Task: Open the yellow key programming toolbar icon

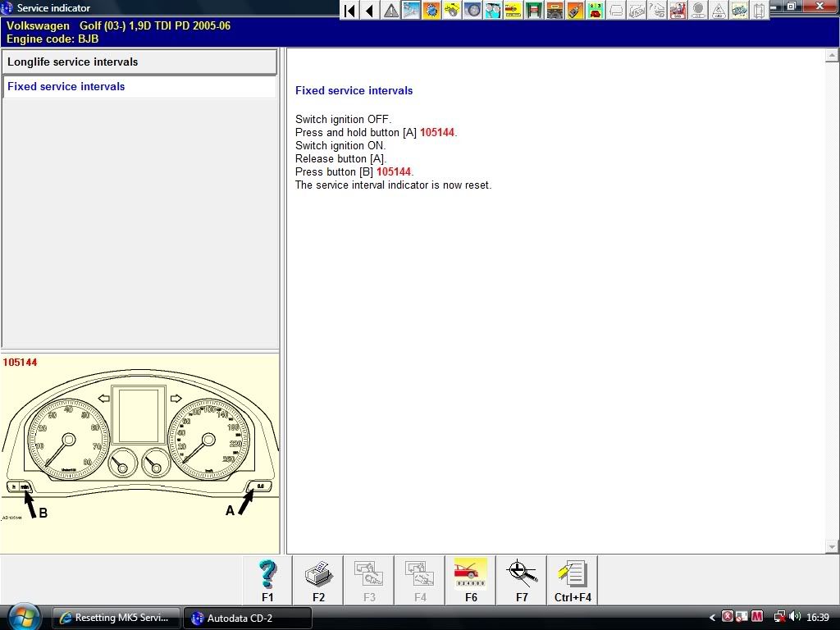Action: [x=452, y=10]
